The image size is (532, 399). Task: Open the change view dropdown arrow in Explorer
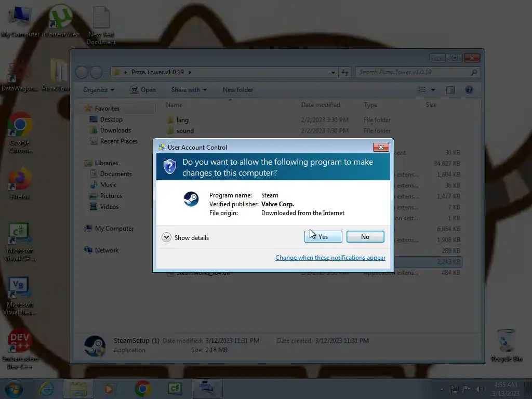(x=433, y=90)
